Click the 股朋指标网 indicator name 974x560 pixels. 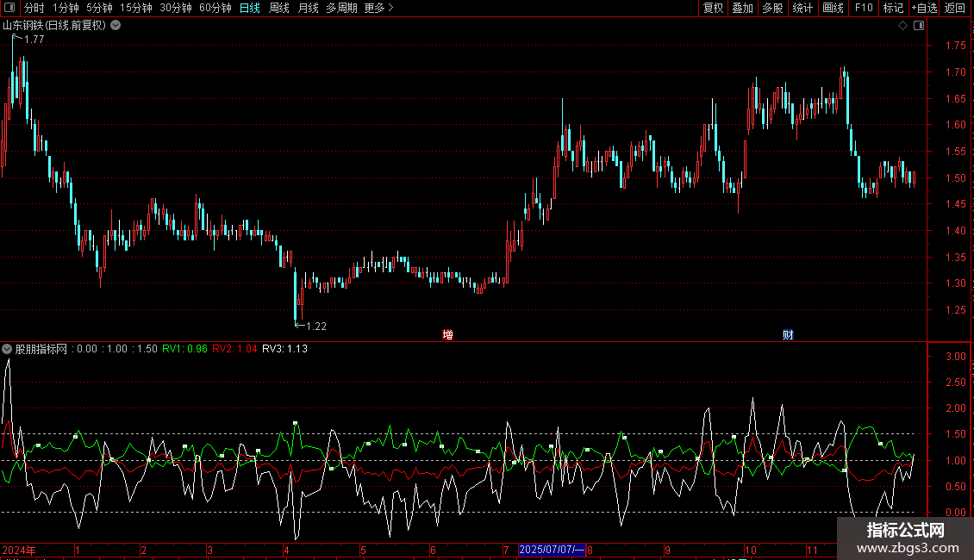point(41,349)
